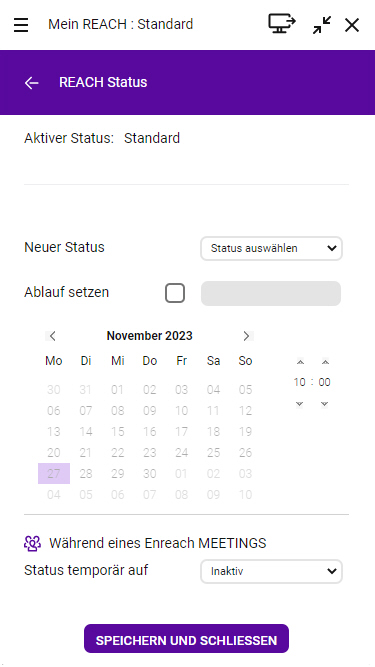Viewport: 375px width, 667px height.
Task: Decrease the minutes with the down arrow
Action: coord(324,404)
